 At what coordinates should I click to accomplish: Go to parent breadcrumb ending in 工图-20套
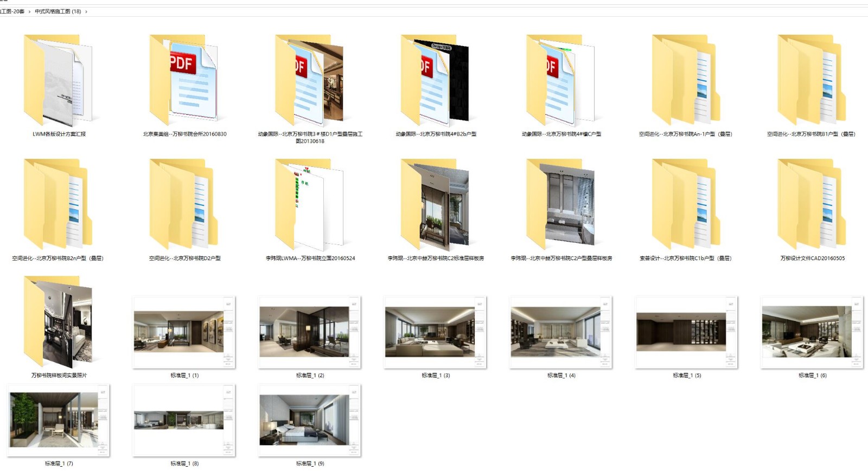point(12,11)
